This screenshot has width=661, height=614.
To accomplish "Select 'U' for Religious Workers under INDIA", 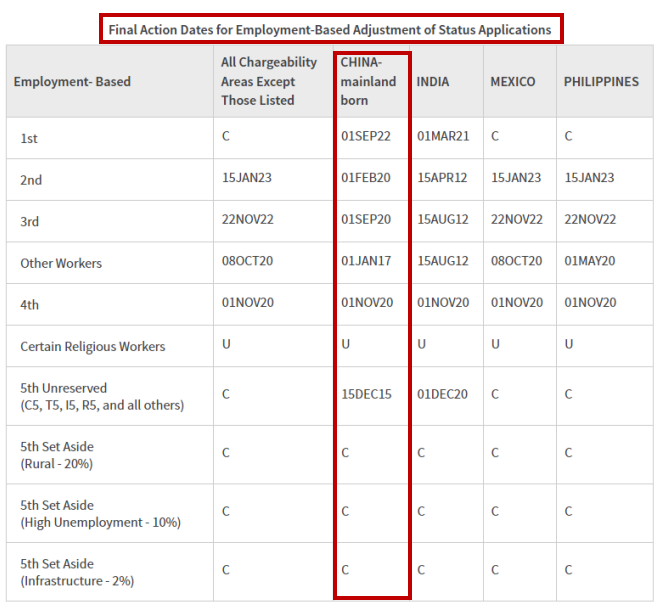I will tap(422, 344).
